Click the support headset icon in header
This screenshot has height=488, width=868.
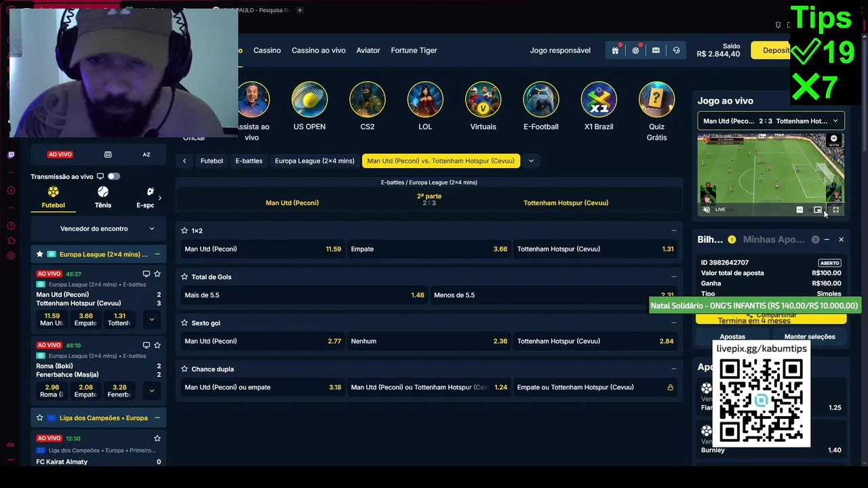[x=676, y=50]
